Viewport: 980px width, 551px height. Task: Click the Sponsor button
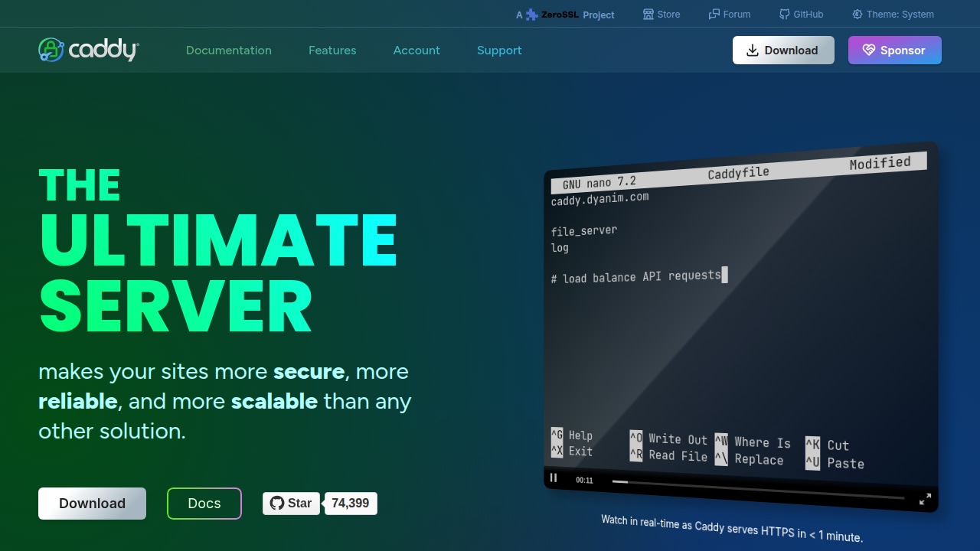point(895,51)
